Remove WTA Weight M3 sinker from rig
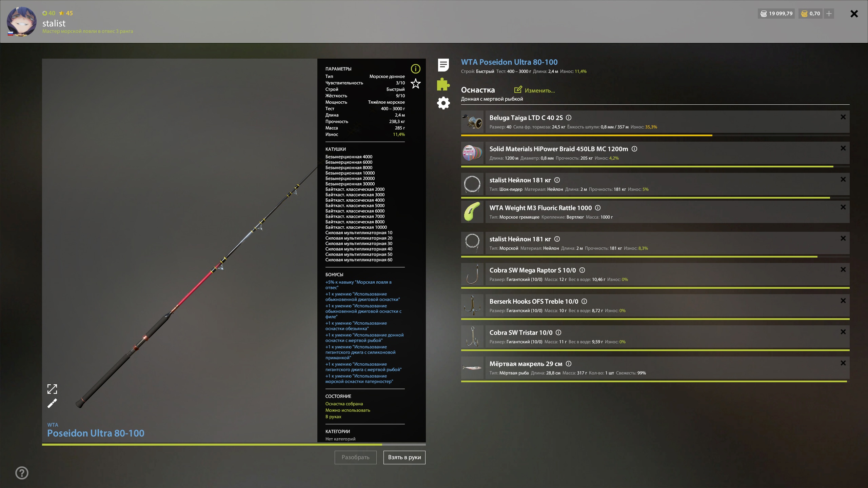 coord(843,207)
